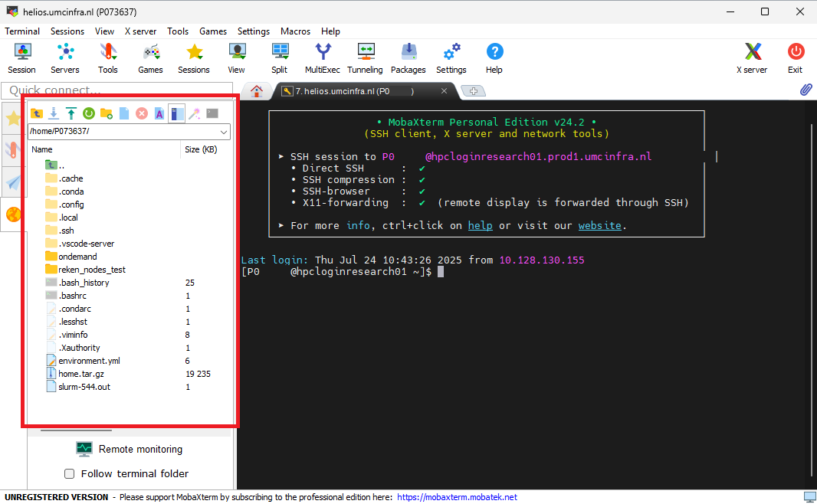Click the Sessions star toolbar icon

[194, 57]
